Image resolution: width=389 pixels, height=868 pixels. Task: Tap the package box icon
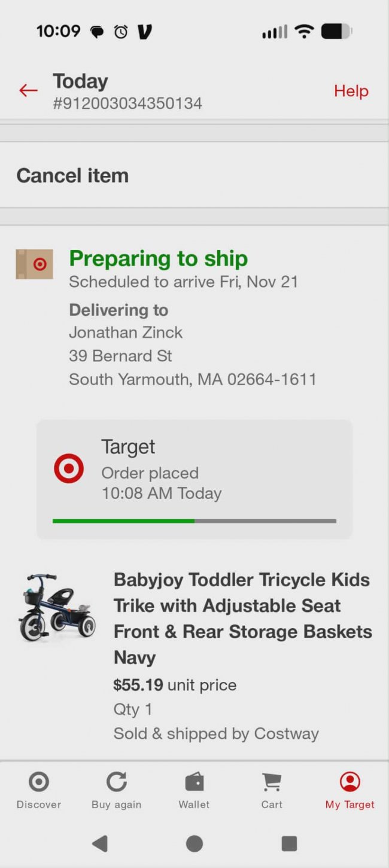point(34,264)
